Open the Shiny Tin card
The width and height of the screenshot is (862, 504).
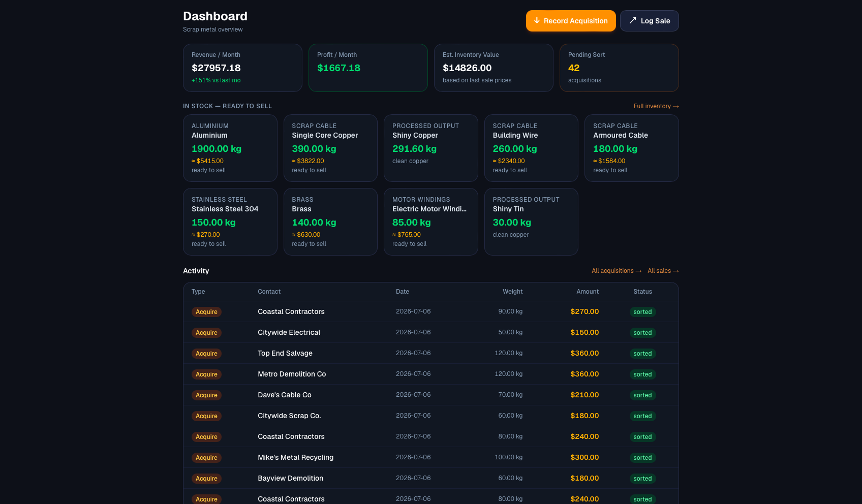coord(531,222)
